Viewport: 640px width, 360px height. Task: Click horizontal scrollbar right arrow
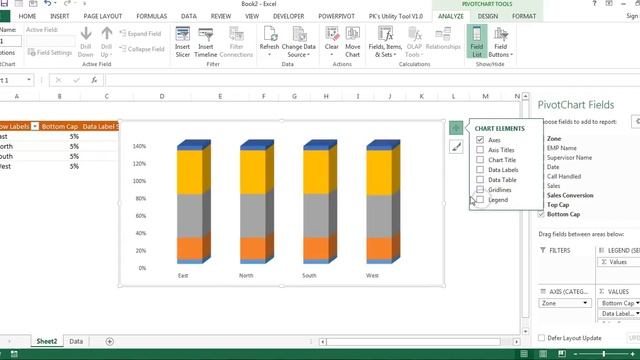(x=516, y=342)
